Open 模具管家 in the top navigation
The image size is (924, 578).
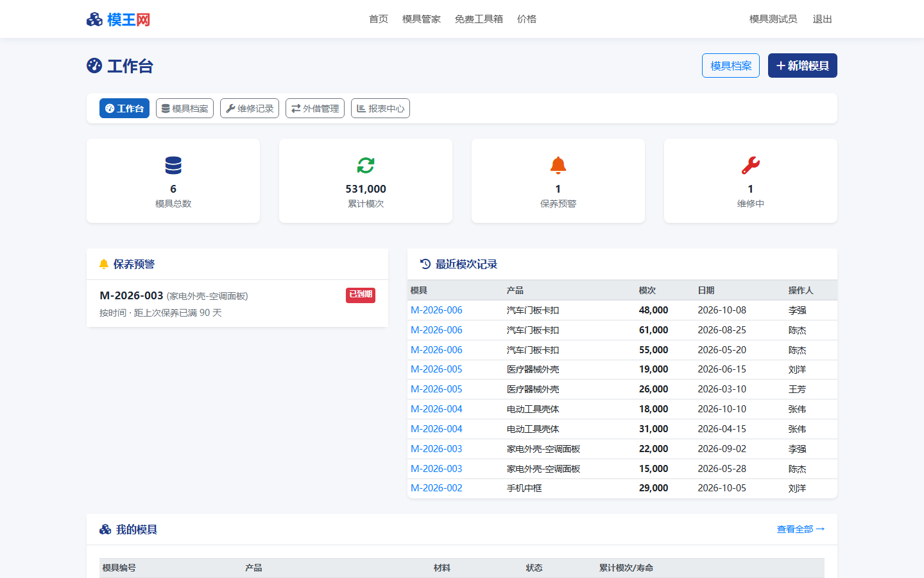pos(422,19)
